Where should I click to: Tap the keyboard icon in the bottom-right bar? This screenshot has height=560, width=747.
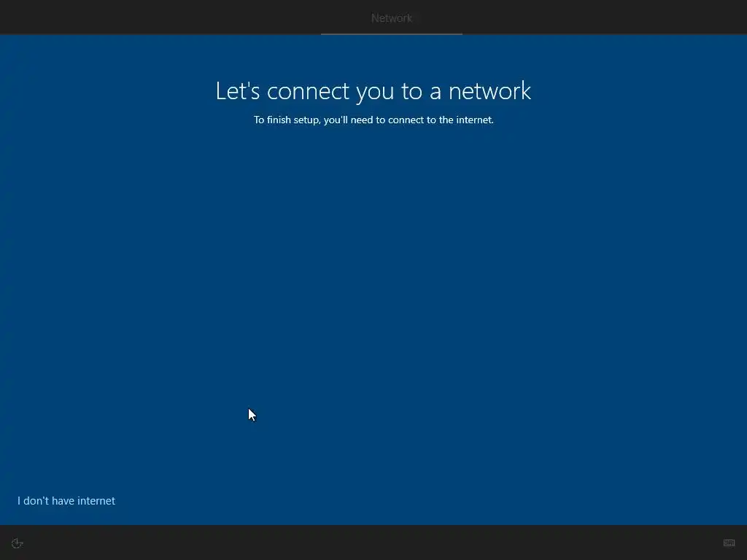(729, 542)
